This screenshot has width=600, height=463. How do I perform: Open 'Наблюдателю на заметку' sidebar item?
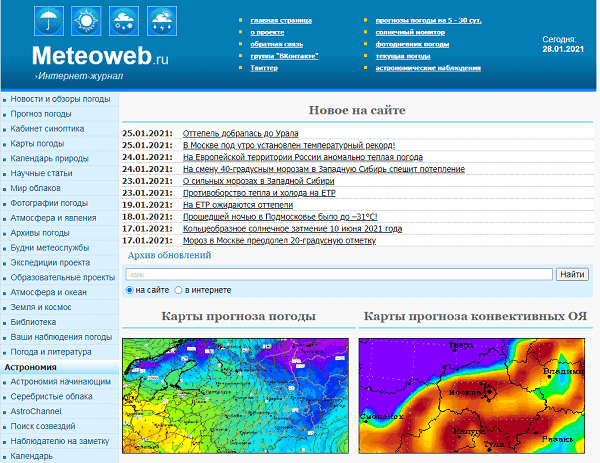(x=60, y=441)
